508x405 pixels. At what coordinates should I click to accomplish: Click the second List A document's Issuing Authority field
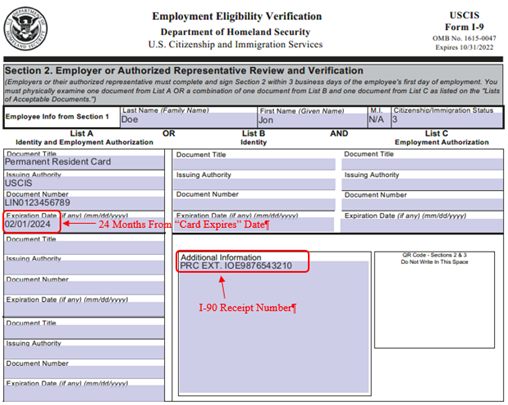(84, 268)
